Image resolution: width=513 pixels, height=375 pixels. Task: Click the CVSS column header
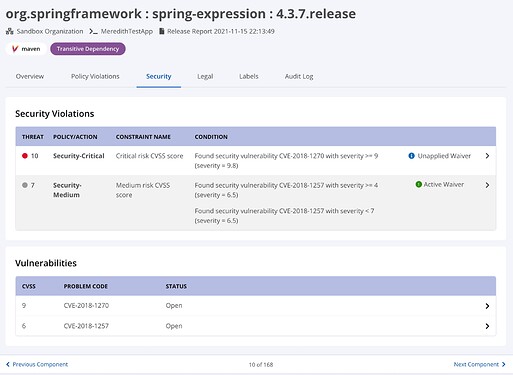point(29,286)
